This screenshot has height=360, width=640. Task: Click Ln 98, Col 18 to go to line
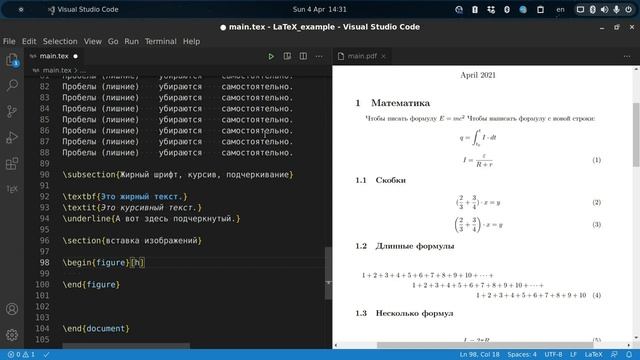click(480, 355)
